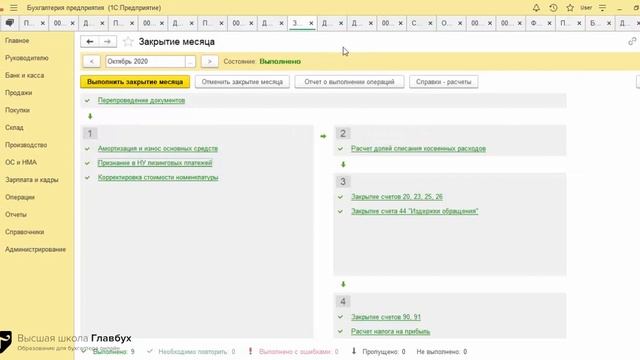Image resolution: width=640 pixels, height=360 pixels.
Task: Open Перепроведение документов link
Action: tap(141, 100)
